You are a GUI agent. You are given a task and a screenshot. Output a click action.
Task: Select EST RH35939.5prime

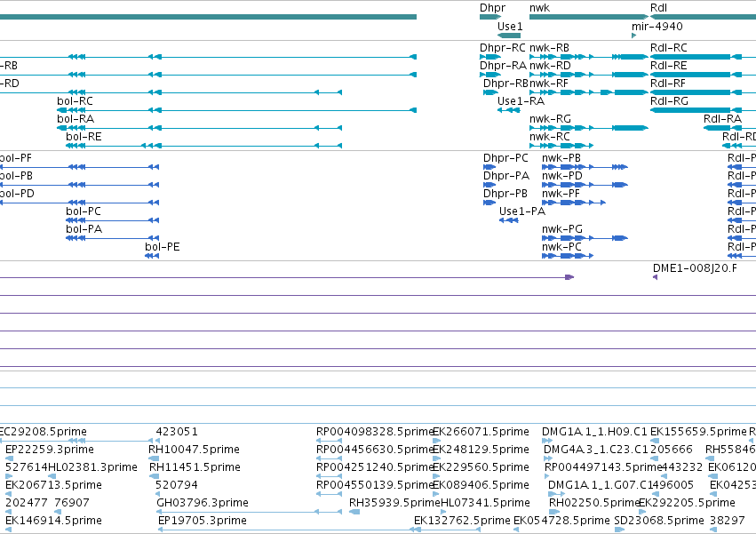394,503
